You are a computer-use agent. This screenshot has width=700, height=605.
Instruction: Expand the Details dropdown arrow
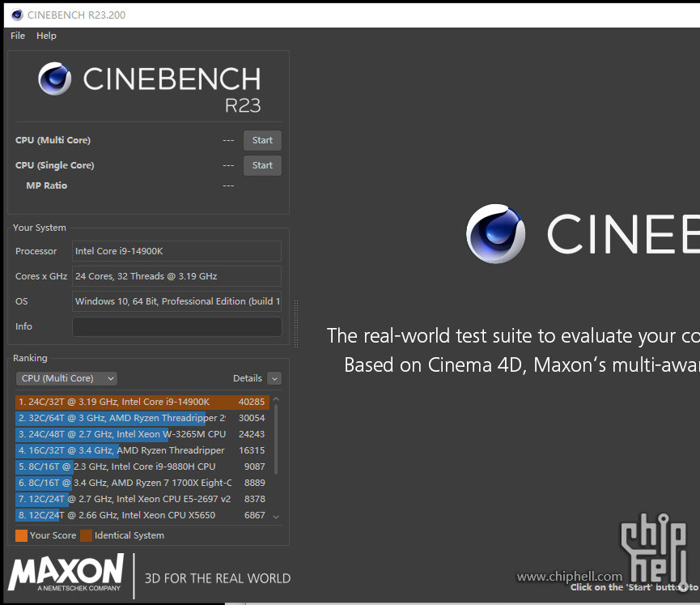274,378
